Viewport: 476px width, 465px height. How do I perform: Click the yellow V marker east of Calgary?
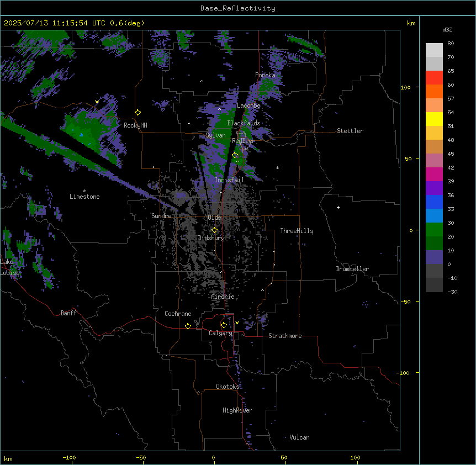237,323
